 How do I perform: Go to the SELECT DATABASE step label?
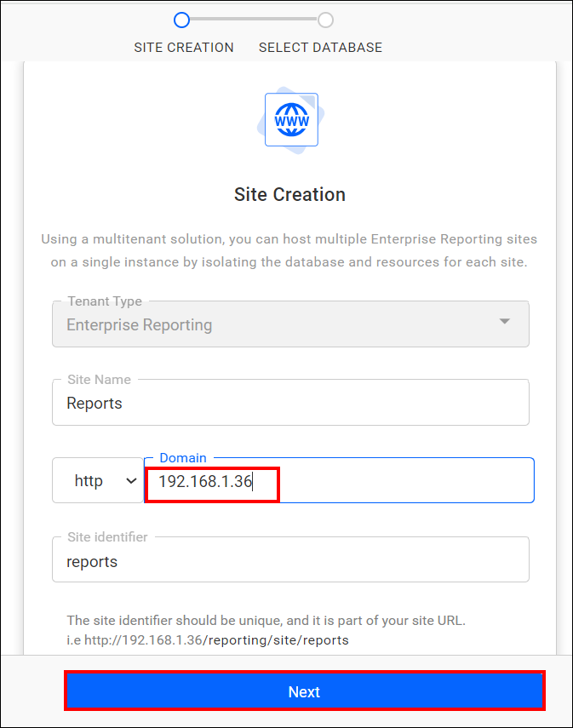pos(320,48)
